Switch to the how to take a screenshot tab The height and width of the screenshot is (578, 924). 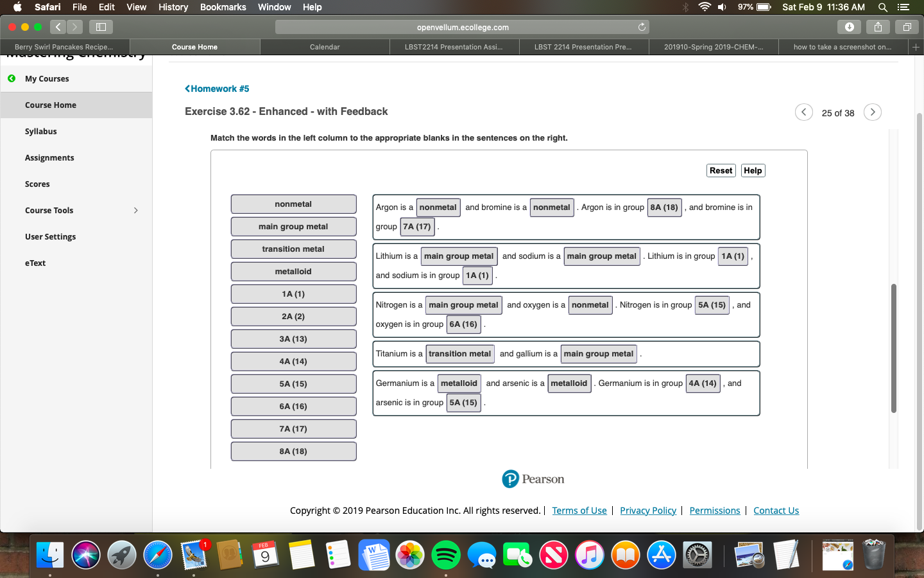(x=843, y=47)
